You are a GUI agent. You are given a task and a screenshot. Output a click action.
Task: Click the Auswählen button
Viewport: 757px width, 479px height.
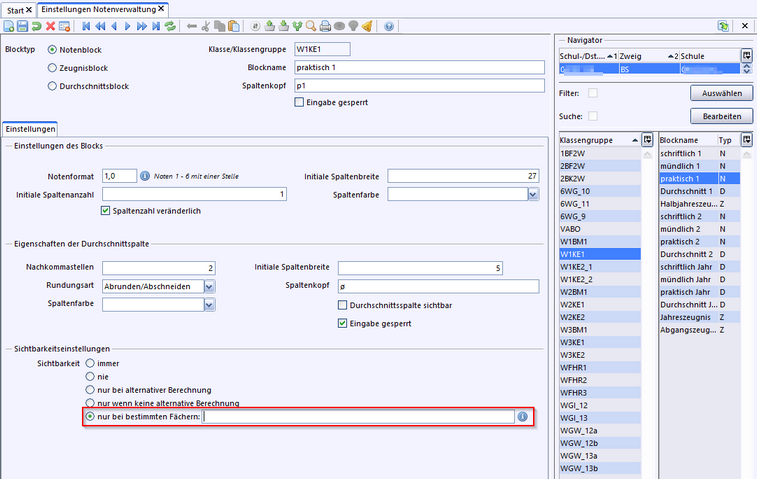tap(721, 93)
